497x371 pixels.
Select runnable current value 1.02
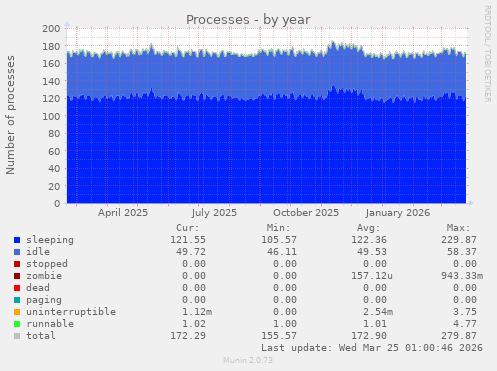(194, 324)
